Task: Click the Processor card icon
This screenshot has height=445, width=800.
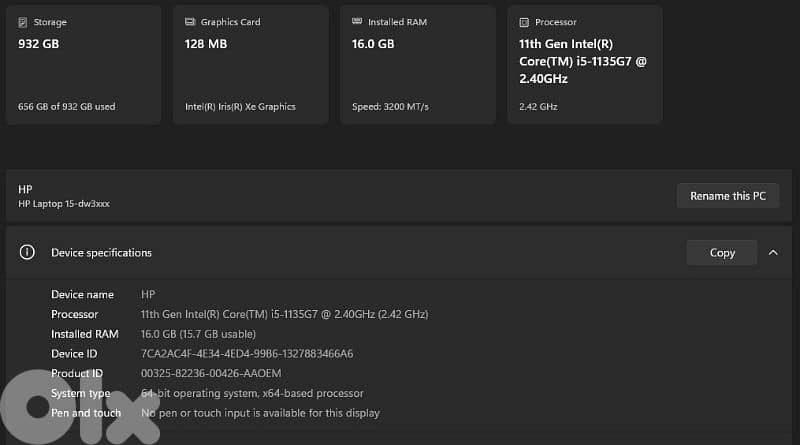Action: [x=524, y=22]
